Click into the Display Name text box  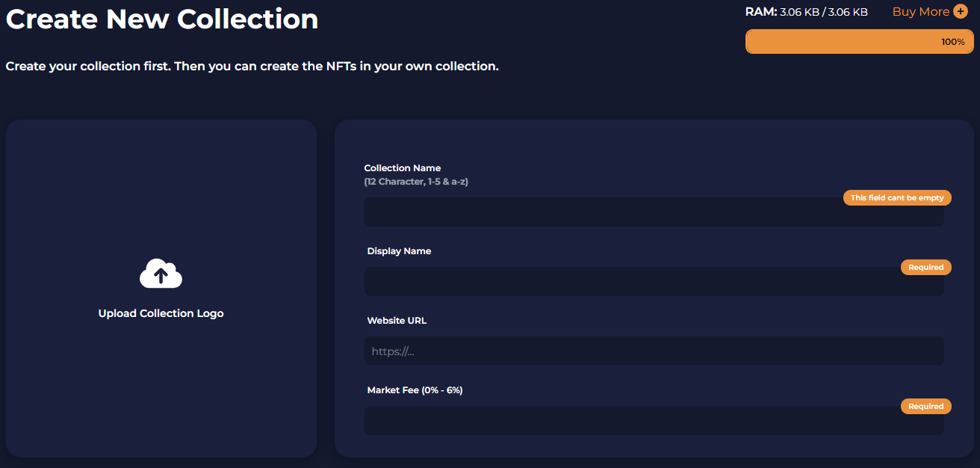(598, 282)
